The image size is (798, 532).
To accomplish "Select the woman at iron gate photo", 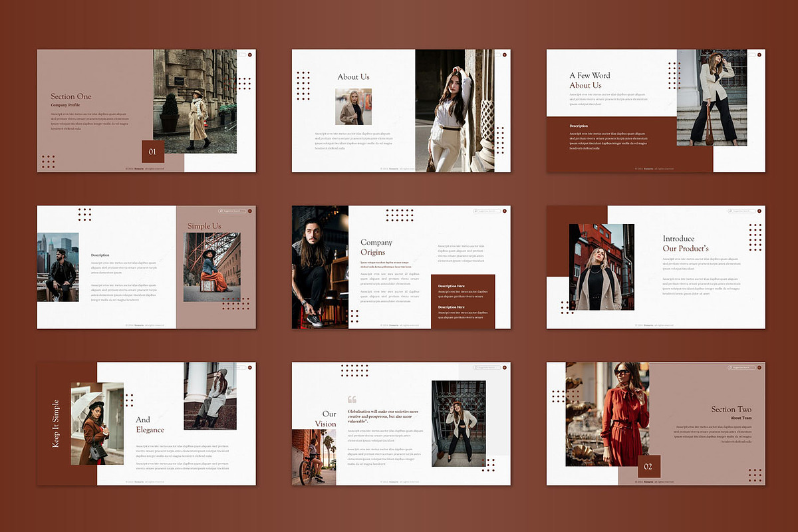I will point(459,424).
